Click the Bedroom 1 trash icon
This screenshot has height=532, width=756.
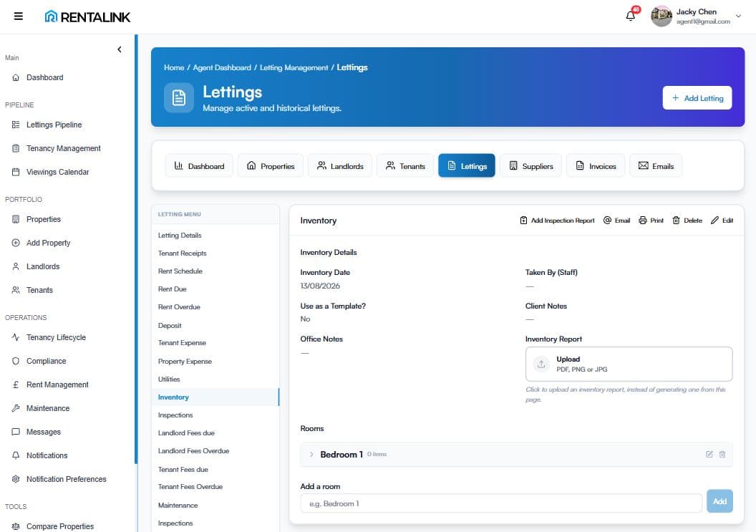click(x=722, y=455)
